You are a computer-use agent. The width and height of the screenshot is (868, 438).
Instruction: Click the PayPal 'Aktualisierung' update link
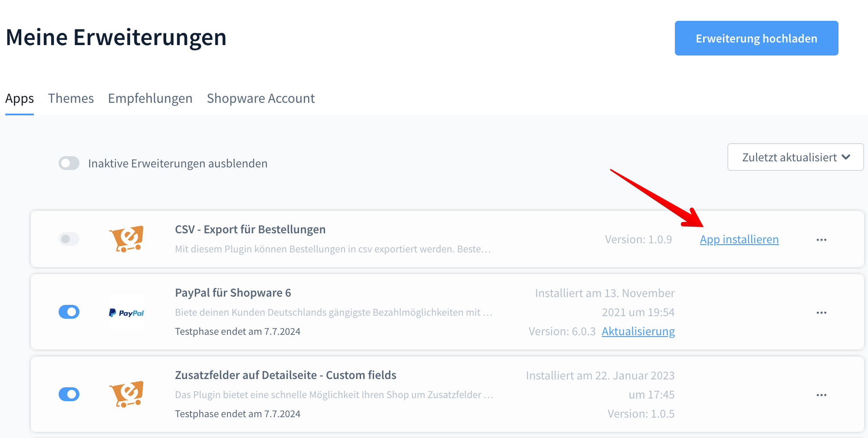point(638,331)
